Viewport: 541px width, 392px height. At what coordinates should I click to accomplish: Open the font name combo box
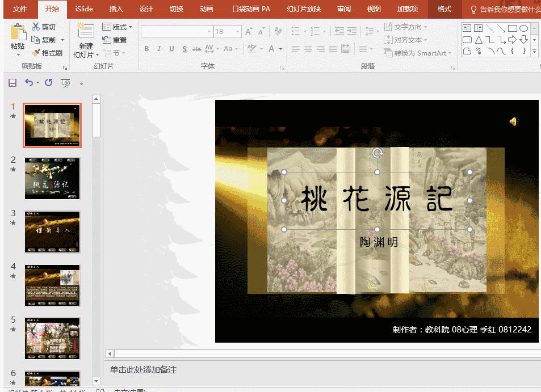(x=177, y=32)
